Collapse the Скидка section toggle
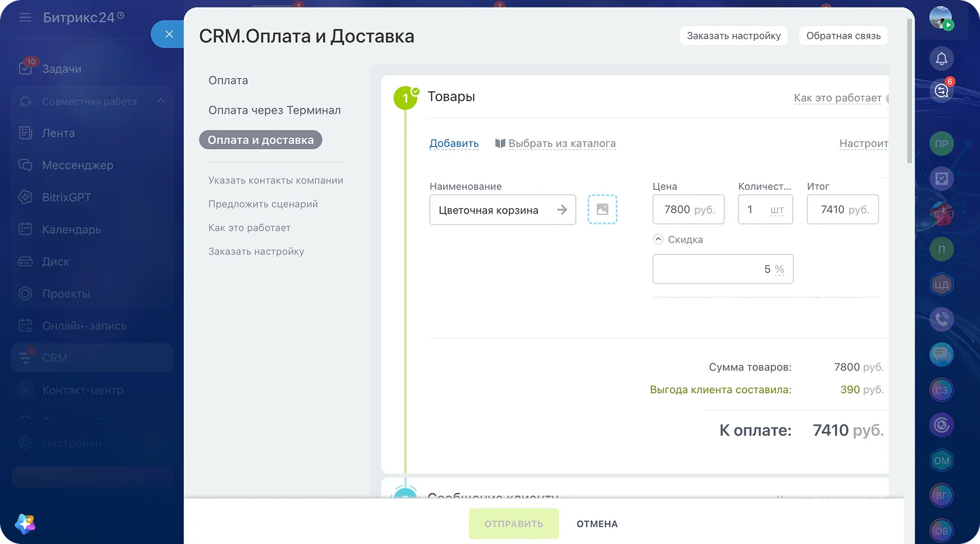Screen dimensions: 980x544 (658, 239)
